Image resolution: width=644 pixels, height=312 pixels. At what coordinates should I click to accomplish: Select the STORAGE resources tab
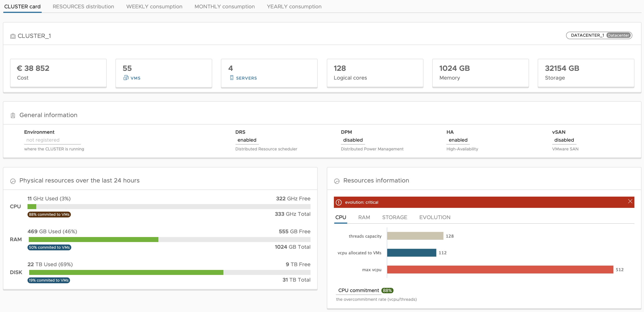pos(395,217)
